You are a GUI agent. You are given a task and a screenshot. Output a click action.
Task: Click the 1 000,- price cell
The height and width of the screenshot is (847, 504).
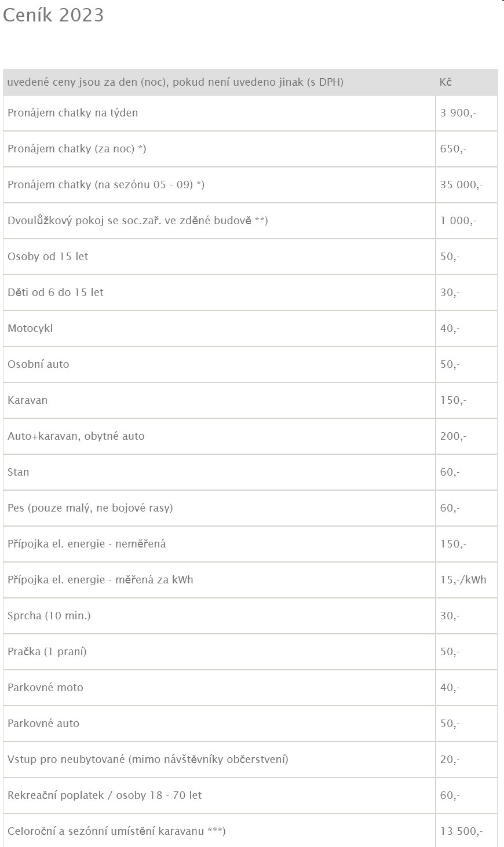[x=466, y=221]
